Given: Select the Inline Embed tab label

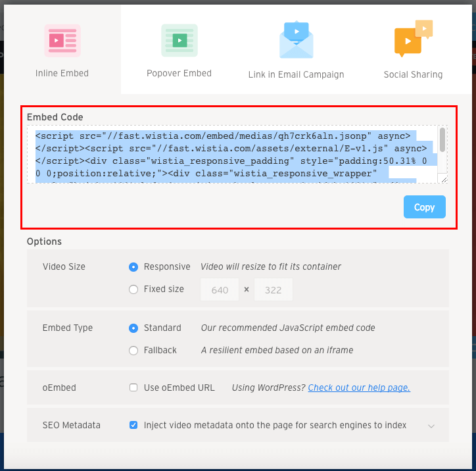Looking at the screenshot, I should click(x=62, y=73).
